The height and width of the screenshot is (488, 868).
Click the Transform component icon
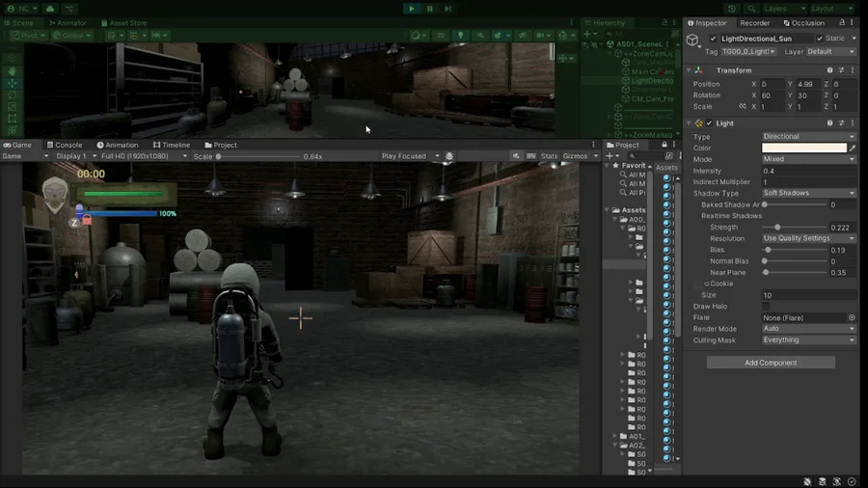(x=699, y=70)
